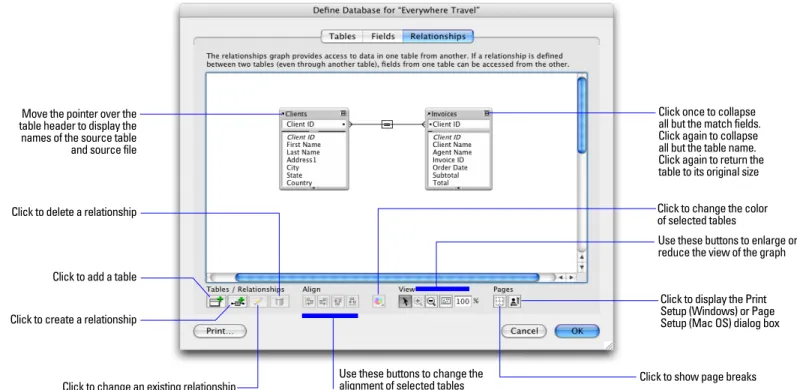Select Total field in Invoices table
Screen dimensions: 797x390
pyautogui.click(x=441, y=183)
